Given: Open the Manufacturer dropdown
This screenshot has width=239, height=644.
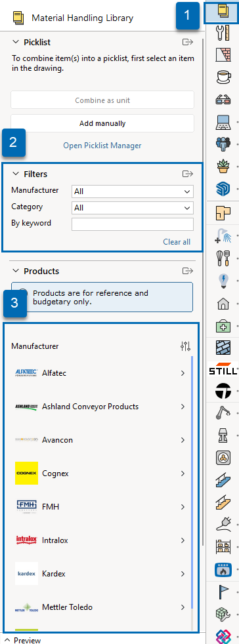Looking at the screenshot, I should 133,191.
